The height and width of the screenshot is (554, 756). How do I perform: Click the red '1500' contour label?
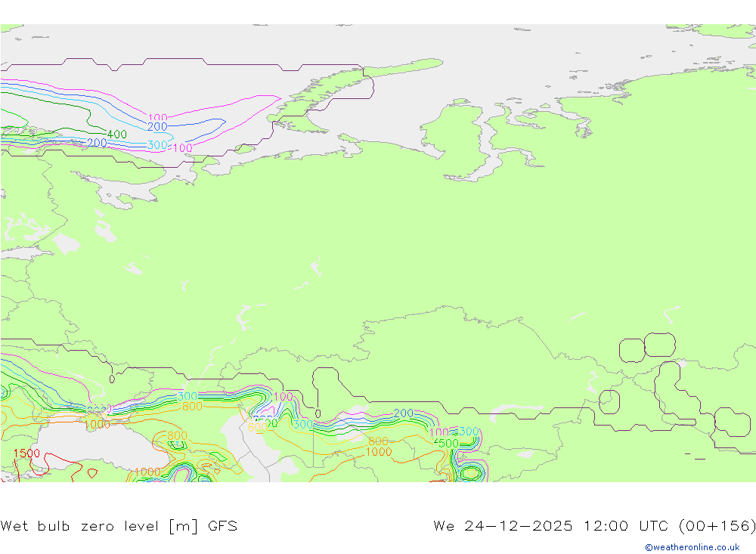[26, 453]
